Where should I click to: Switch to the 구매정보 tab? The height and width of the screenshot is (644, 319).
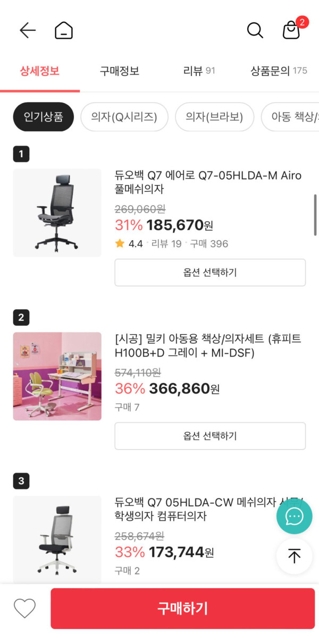tap(120, 71)
